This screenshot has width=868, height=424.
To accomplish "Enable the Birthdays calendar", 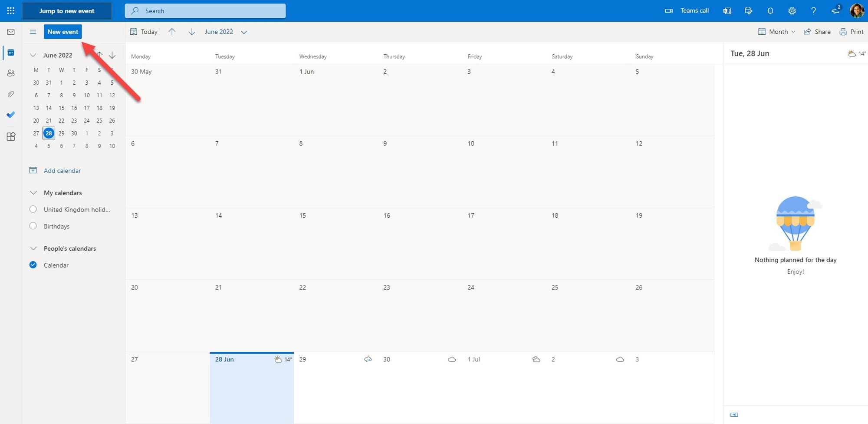I will (33, 226).
